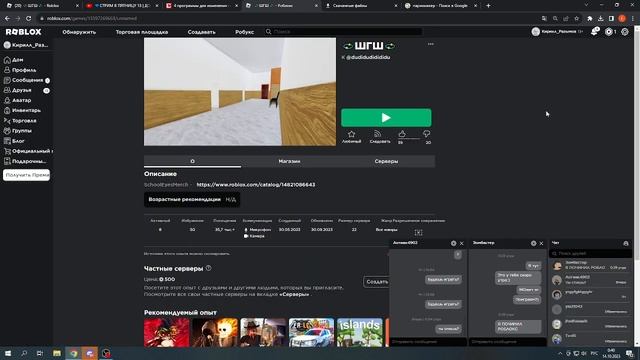Click the Roblox search field

(343, 31)
